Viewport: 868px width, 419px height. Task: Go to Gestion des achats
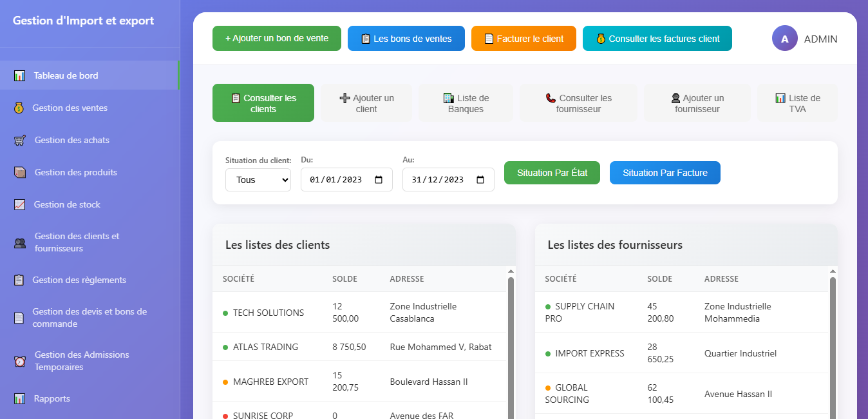[90, 140]
